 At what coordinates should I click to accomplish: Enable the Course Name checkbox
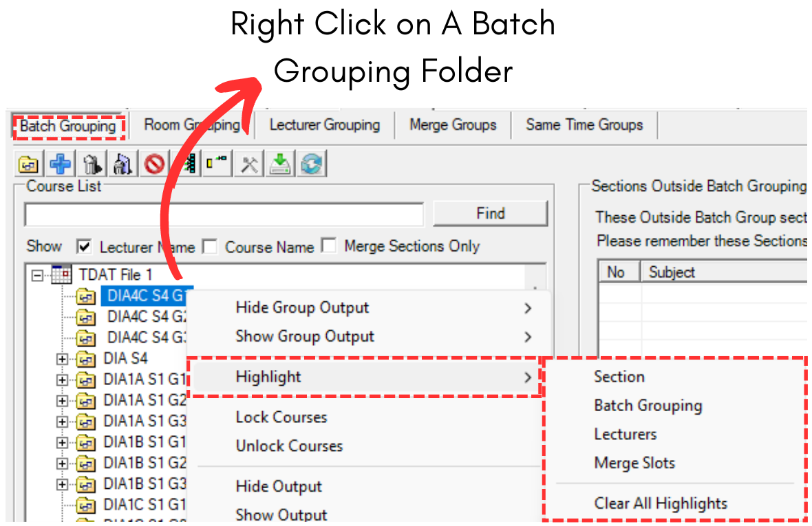pos(210,246)
